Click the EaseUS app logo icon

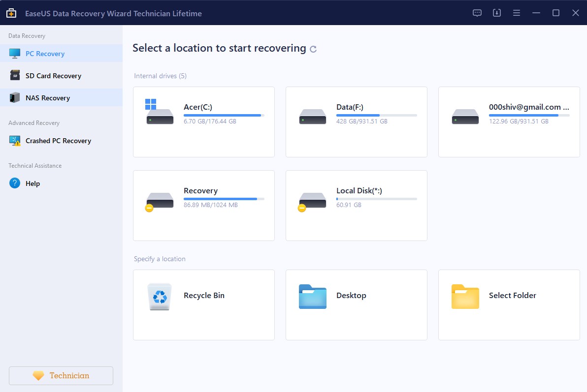11,13
